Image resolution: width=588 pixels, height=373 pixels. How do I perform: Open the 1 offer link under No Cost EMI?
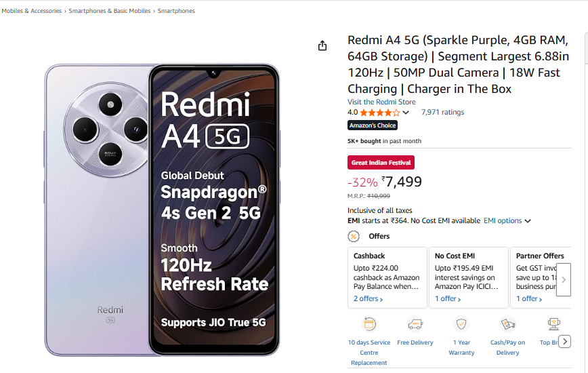(446, 298)
